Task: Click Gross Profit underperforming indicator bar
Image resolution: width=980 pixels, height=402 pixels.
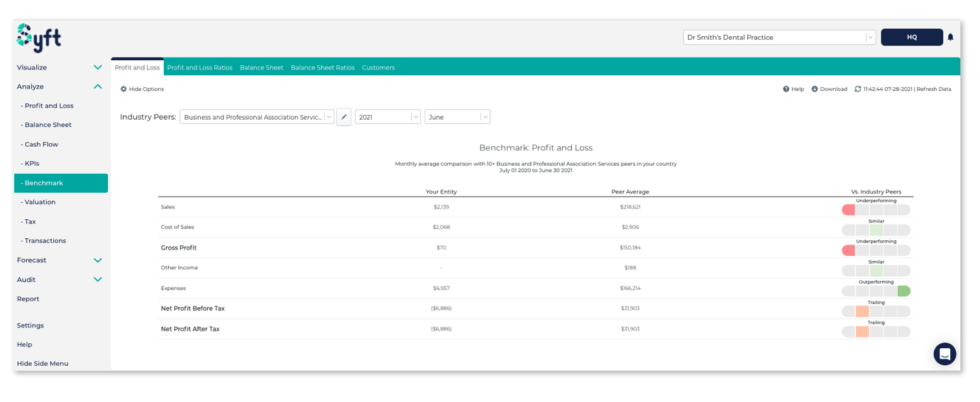Action: coord(876,250)
